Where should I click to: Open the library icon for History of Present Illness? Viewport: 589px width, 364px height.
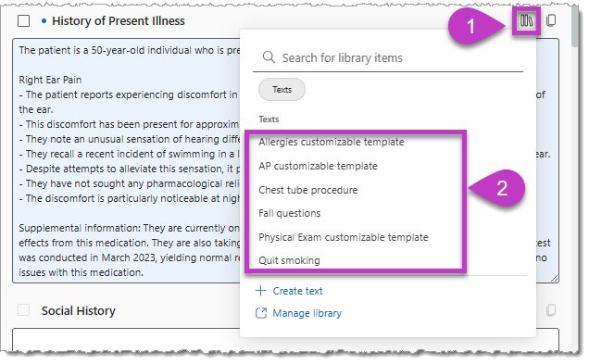pyautogui.click(x=526, y=21)
